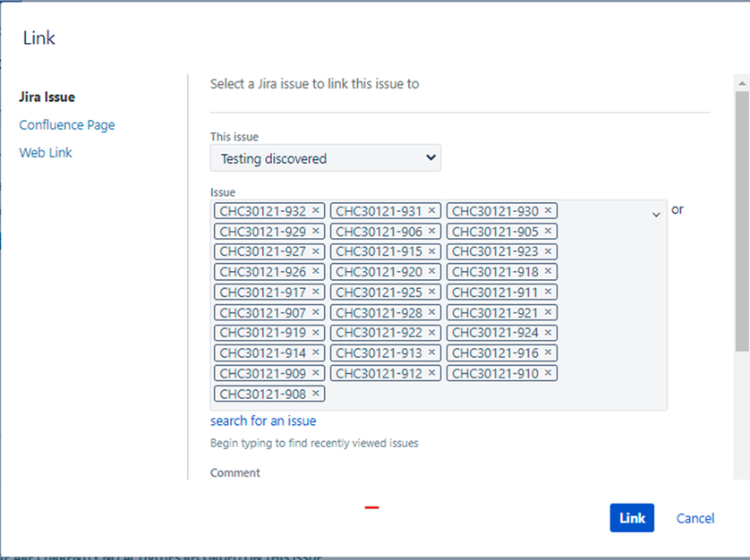Click the 'Link' dialog title
The image size is (750, 560).
click(38, 38)
